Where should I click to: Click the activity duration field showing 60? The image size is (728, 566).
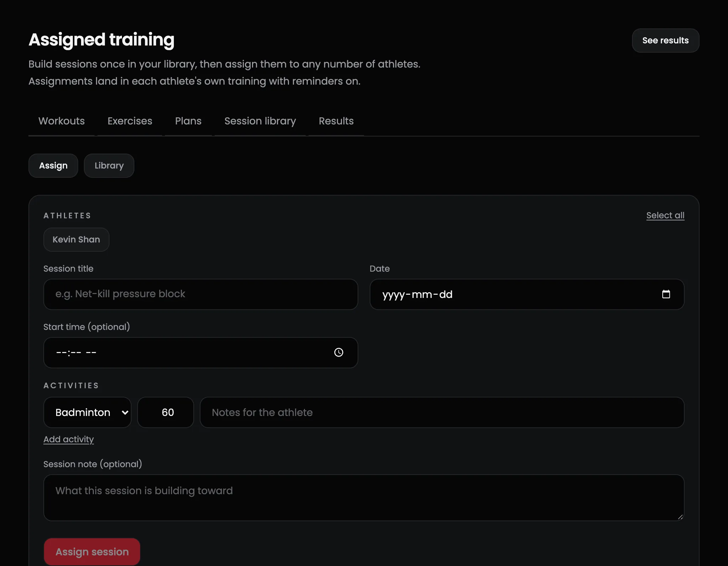166,412
